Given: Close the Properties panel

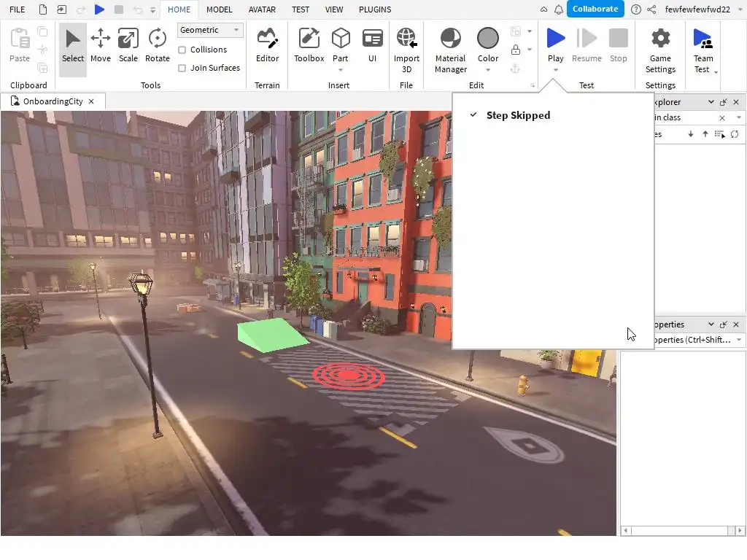Looking at the screenshot, I should pos(736,324).
